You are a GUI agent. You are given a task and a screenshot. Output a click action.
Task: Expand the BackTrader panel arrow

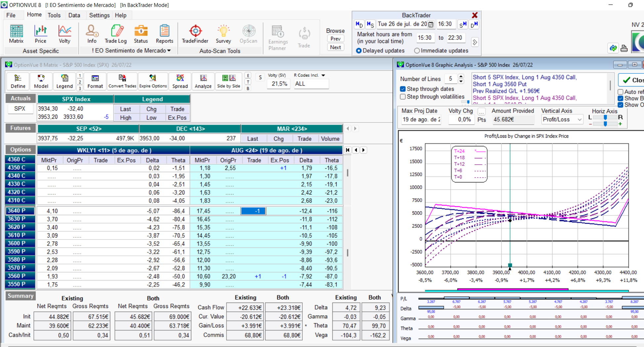(475, 42)
